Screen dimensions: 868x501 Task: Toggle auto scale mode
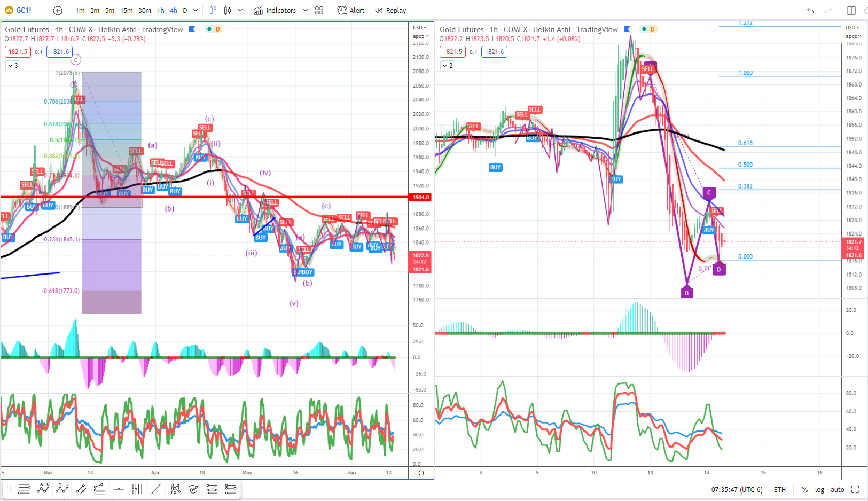click(838, 489)
